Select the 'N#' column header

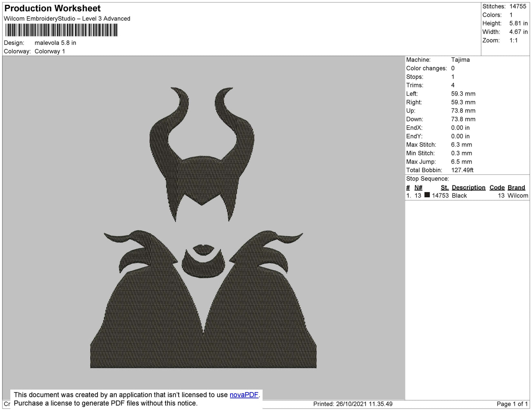coord(418,187)
